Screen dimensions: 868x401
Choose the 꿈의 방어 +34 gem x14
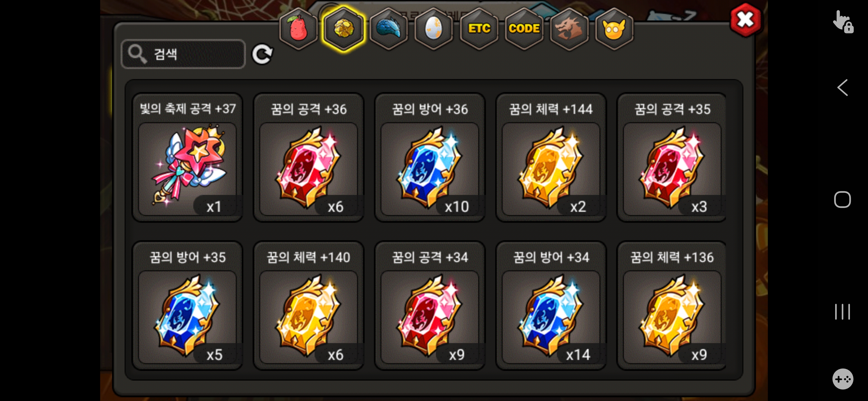pos(551,305)
